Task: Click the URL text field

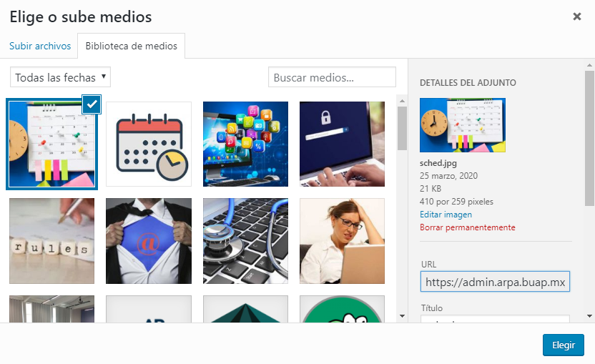Action: coord(495,282)
